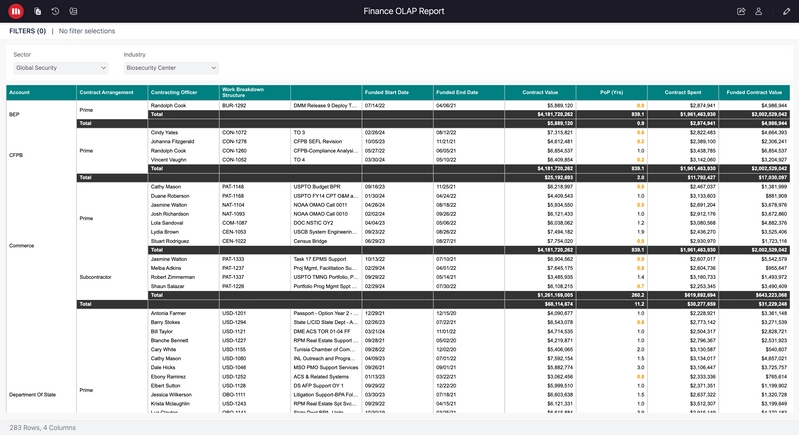Select the Commerce account row label
The height and width of the screenshot is (435, 799).
(x=21, y=245)
